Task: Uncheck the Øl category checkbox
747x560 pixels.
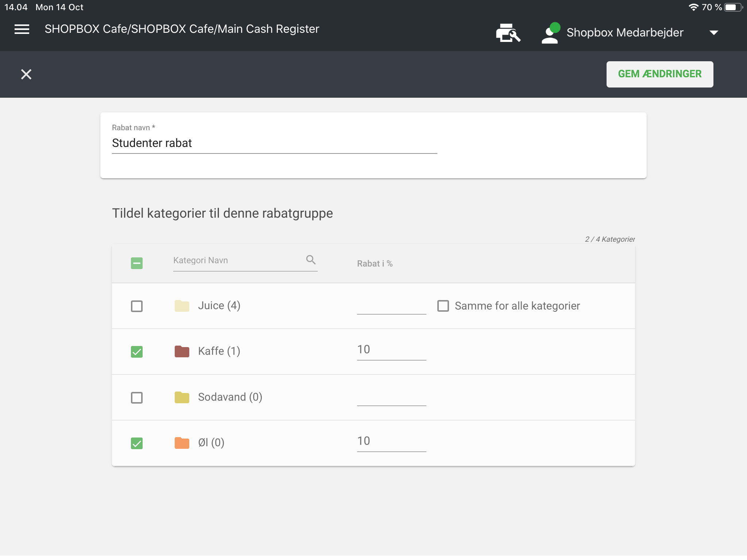Action: [x=137, y=443]
